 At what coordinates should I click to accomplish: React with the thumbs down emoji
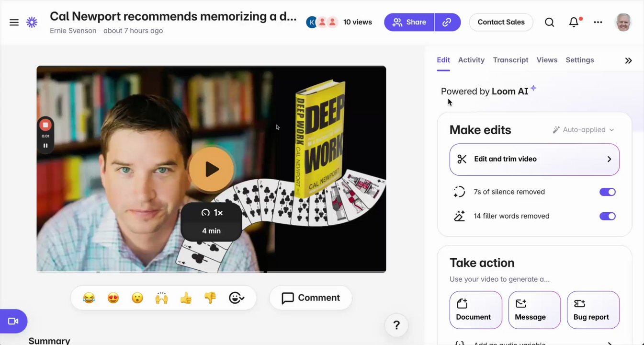coord(210,298)
